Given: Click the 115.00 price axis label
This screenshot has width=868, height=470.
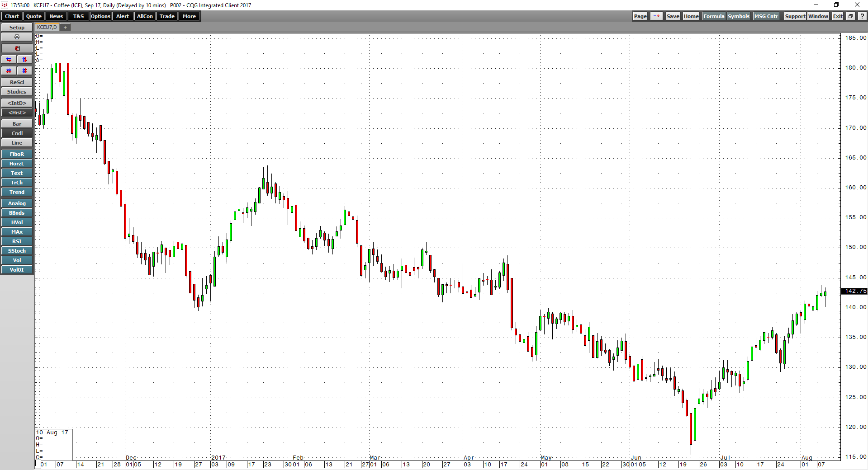Looking at the screenshot, I should (856, 457).
